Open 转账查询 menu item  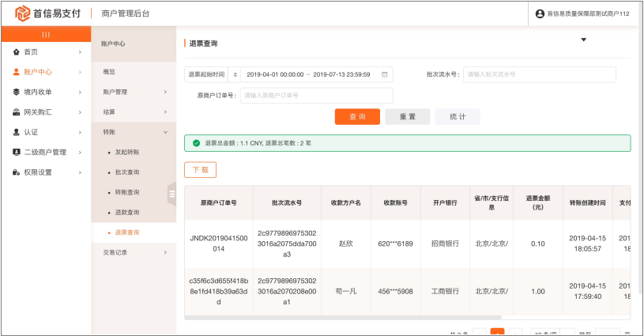click(127, 192)
